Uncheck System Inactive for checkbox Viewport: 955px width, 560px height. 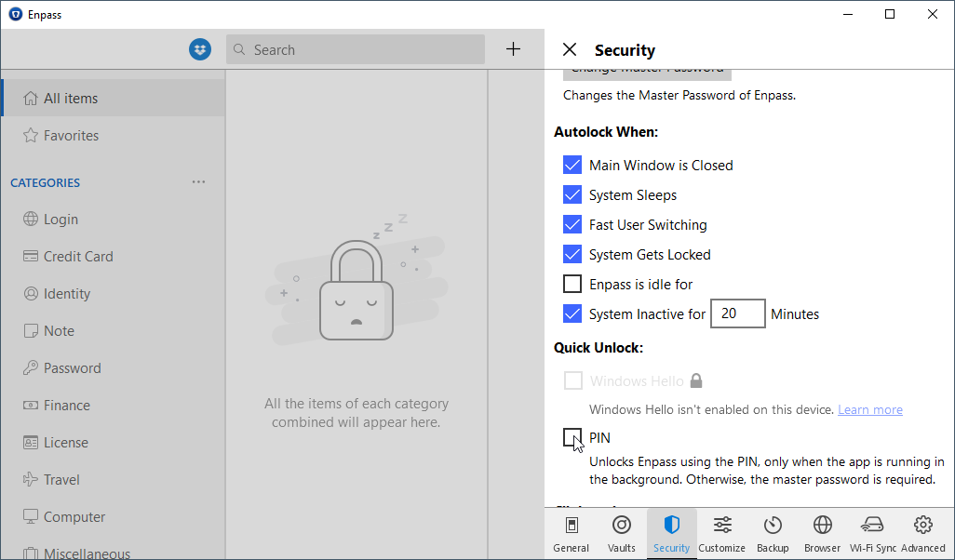(x=572, y=314)
